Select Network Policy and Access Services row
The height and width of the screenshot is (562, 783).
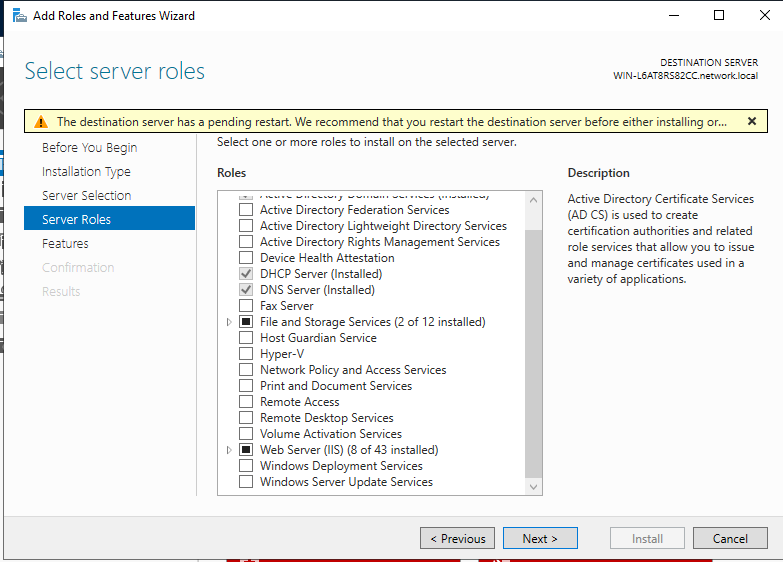pyautogui.click(x=353, y=370)
